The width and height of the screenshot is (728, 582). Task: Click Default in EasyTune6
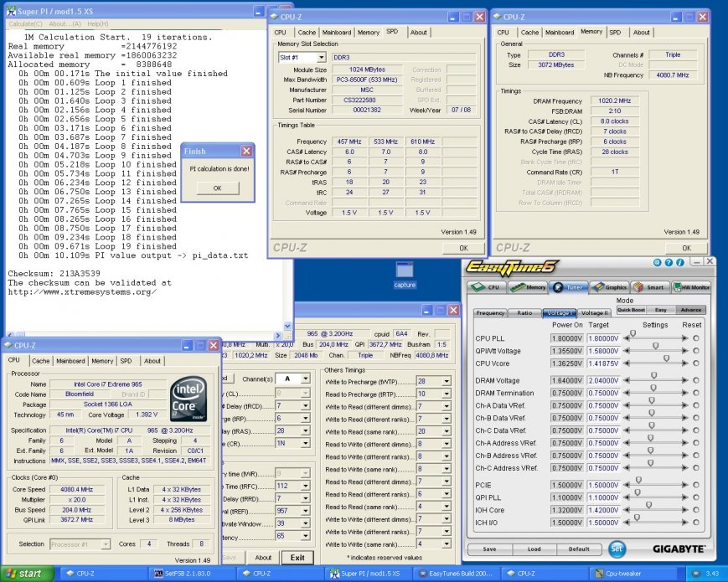pyautogui.click(x=579, y=549)
